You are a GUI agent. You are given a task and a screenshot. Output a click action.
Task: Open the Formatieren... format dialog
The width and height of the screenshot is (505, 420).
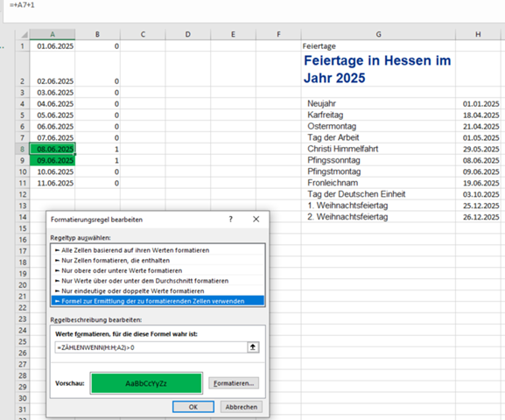pos(234,383)
